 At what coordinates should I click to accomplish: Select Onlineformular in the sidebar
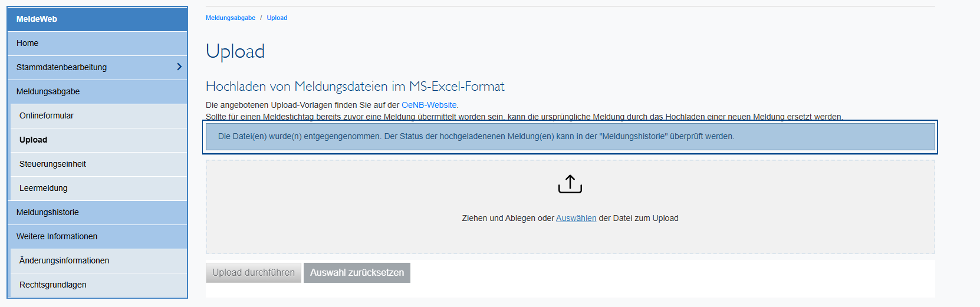[x=46, y=116]
